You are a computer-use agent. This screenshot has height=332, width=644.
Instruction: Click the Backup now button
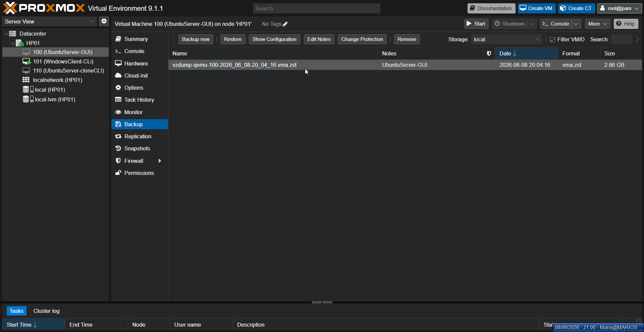pos(196,39)
